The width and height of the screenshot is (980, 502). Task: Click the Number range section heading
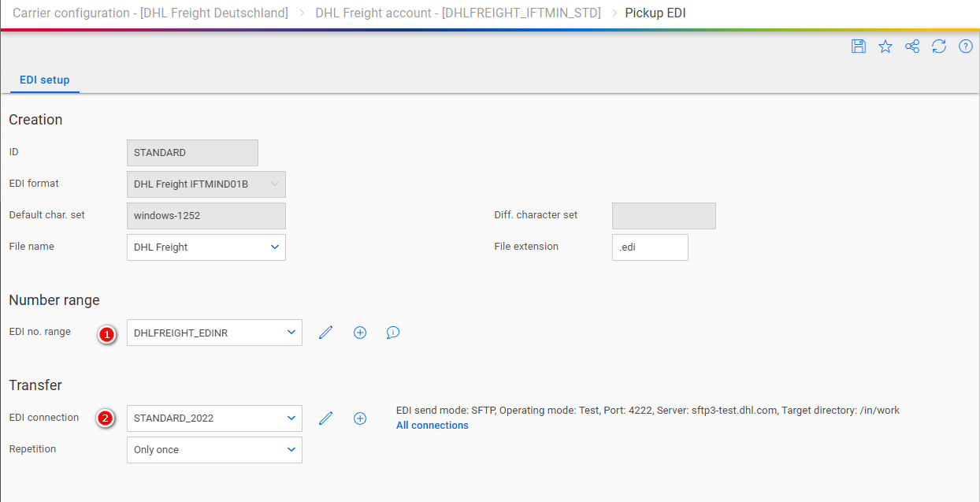click(54, 300)
